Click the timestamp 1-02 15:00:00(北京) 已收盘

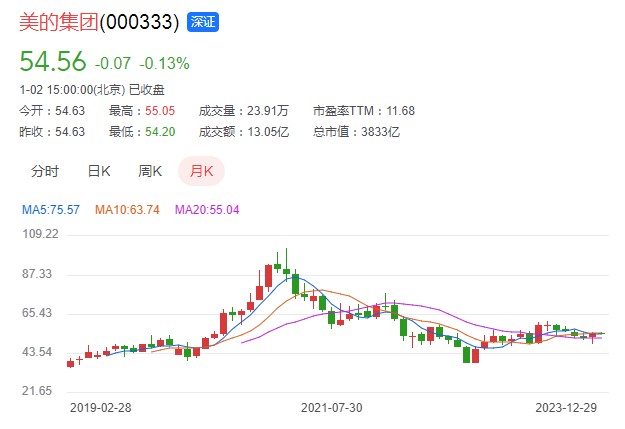coord(92,90)
